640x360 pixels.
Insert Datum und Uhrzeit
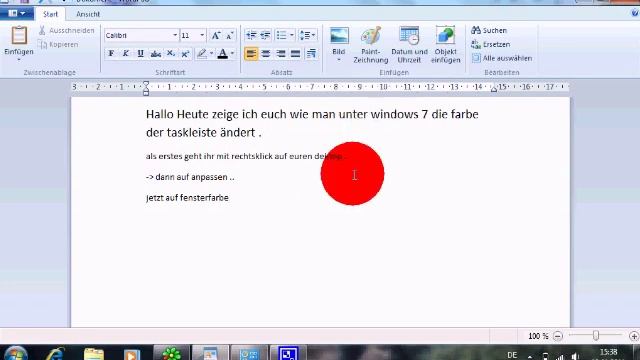409,45
